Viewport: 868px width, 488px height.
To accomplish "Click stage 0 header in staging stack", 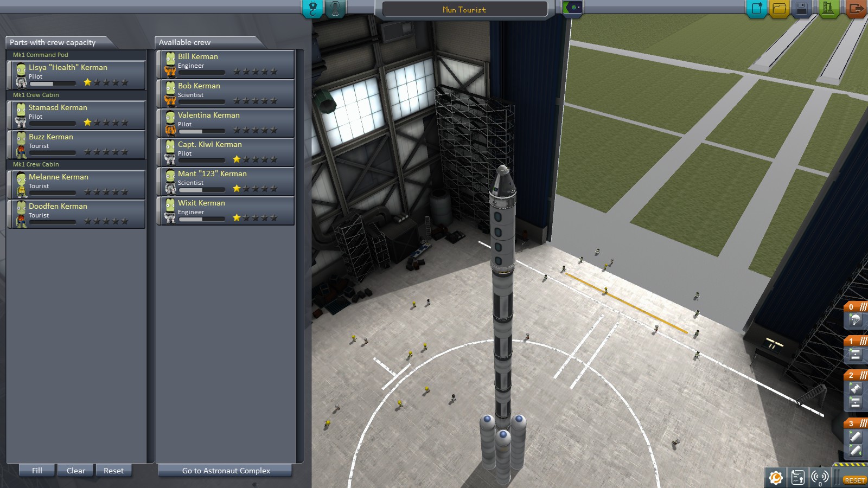I will [856, 307].
